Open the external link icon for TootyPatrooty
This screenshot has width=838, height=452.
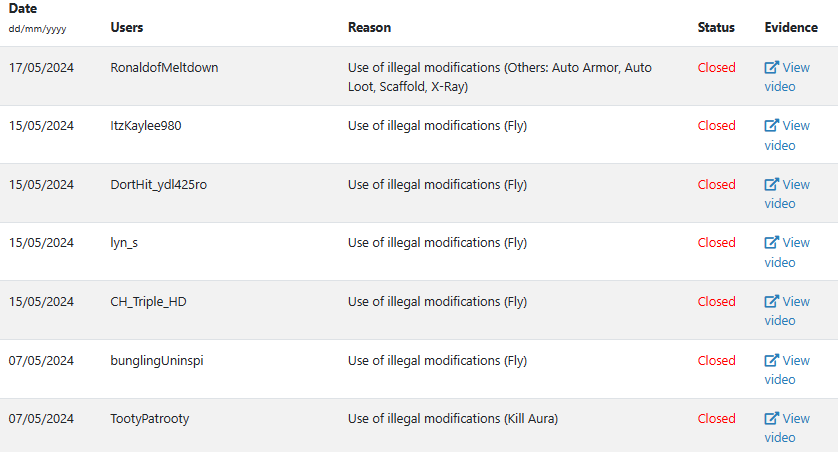771,418
